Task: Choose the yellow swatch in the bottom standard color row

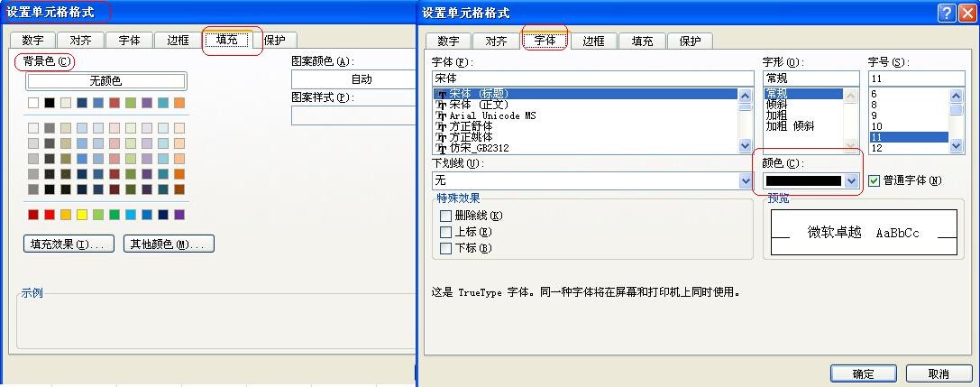Action: click(82, 215)
